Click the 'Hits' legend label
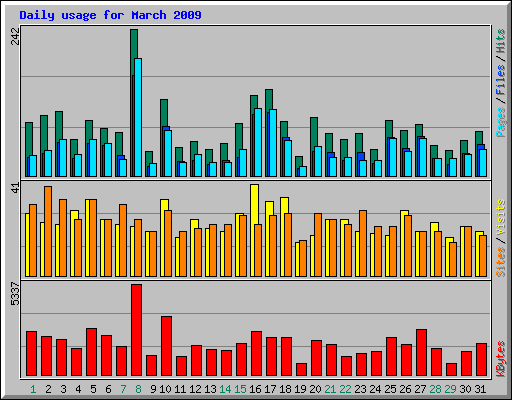This screenshot has height=400, width=512. (x=501, y=41)
